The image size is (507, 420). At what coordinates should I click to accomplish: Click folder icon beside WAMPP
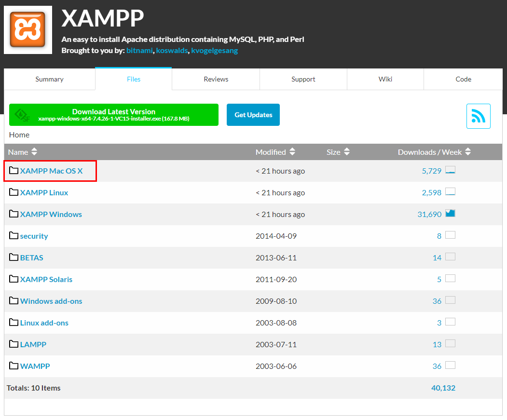[14, 366]
